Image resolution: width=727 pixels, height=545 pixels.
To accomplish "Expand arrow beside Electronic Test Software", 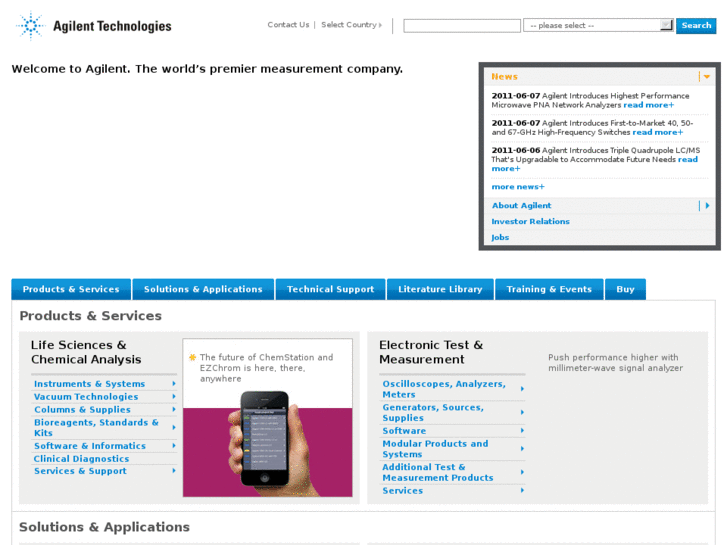I will click(x=522, y=431).
